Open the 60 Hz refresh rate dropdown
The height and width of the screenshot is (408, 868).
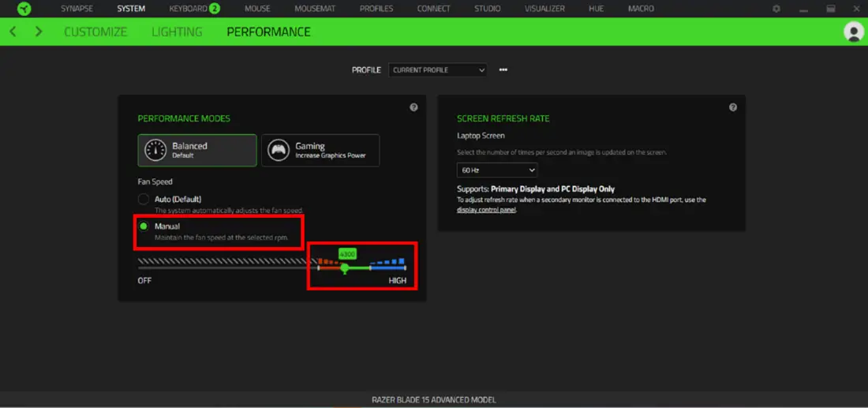[496, 170]
